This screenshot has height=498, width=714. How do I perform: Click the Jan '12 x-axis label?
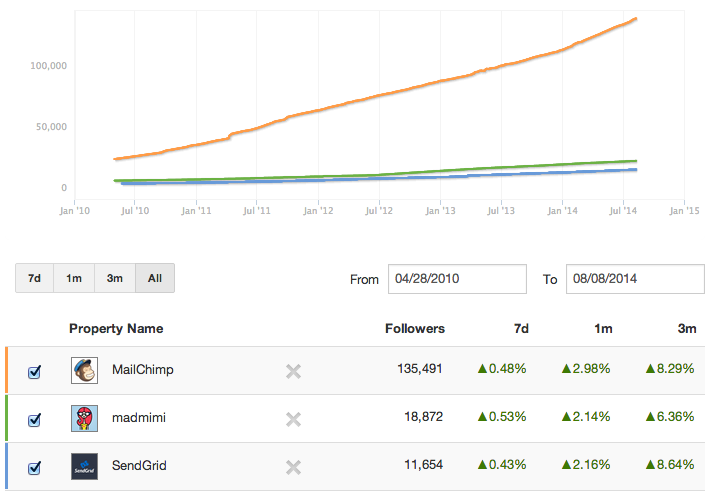(318, 211)
